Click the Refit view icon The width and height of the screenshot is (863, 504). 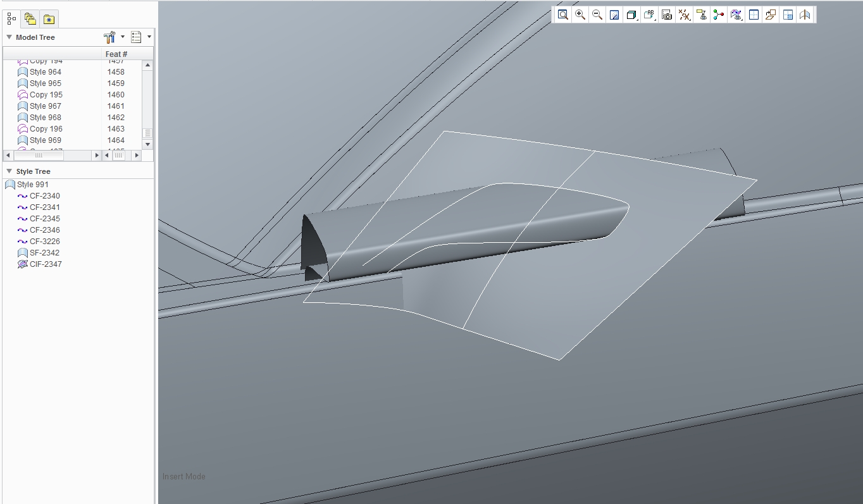tap(562, 15)
